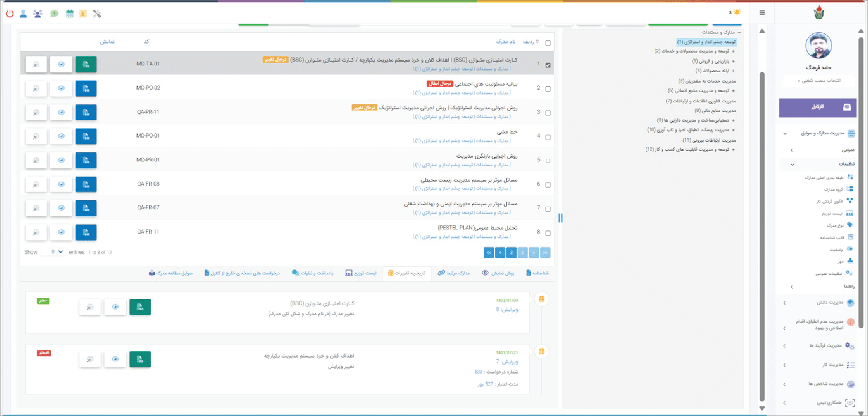Viewport: 868px width, 416px height.
Task: Click the vertical panel splitter handle
Action: coord(560,218)
